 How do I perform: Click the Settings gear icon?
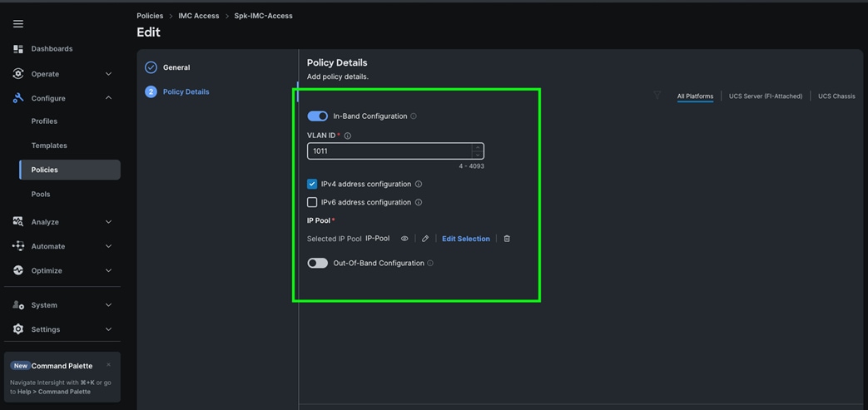tap(18, 329)
